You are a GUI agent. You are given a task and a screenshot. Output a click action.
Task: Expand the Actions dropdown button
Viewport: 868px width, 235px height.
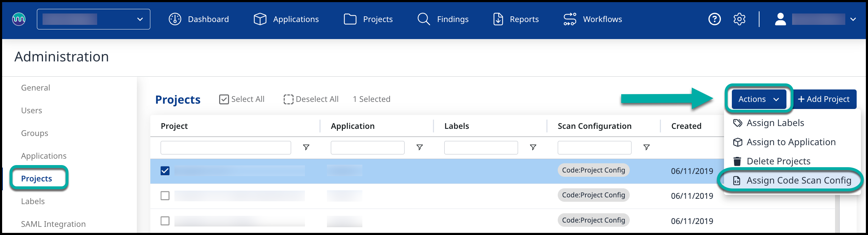759,99
